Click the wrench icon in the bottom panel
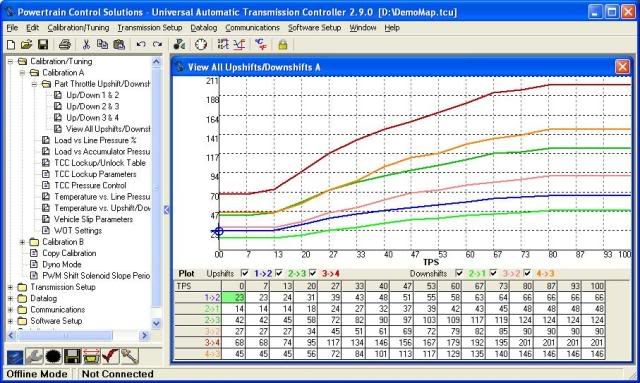Image resolution: width=640 pixels, height=383 pixels. point(34,356)
